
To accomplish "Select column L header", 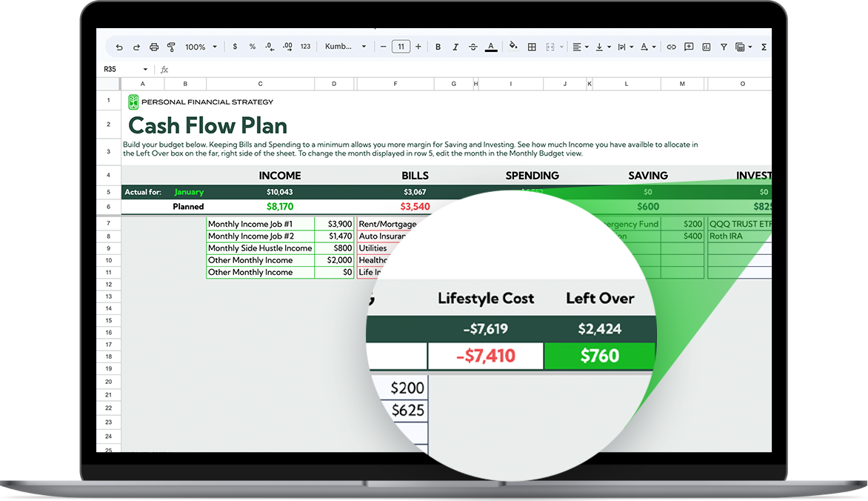I will pos(627,84).
